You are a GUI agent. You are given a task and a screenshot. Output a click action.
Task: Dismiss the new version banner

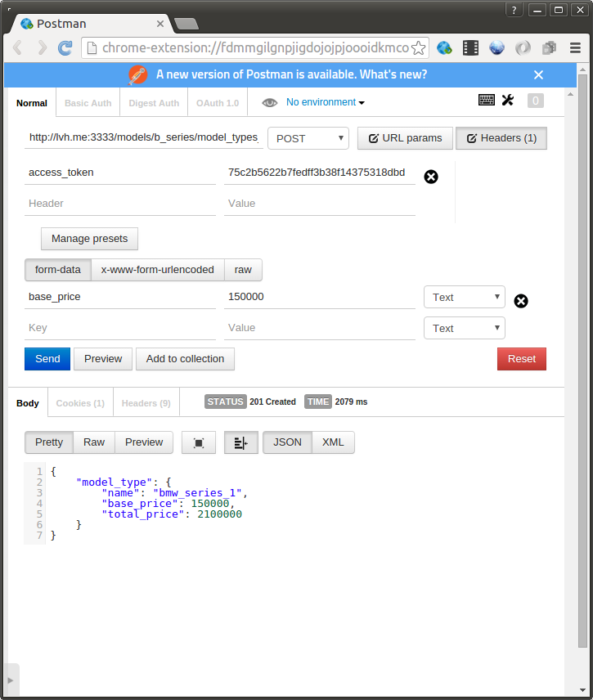point(538,75)
